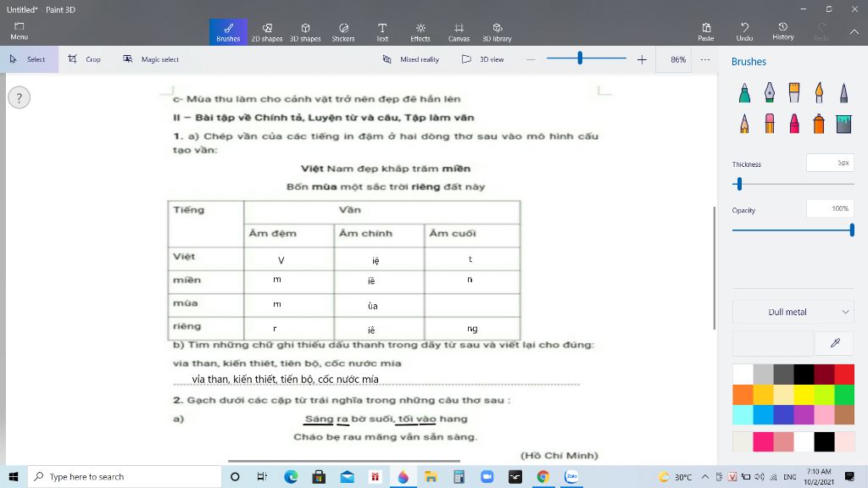The height and width of the screenshot is (488, 868).
Task: Zoom out with the minus button
Action: (x=531, y=59)
